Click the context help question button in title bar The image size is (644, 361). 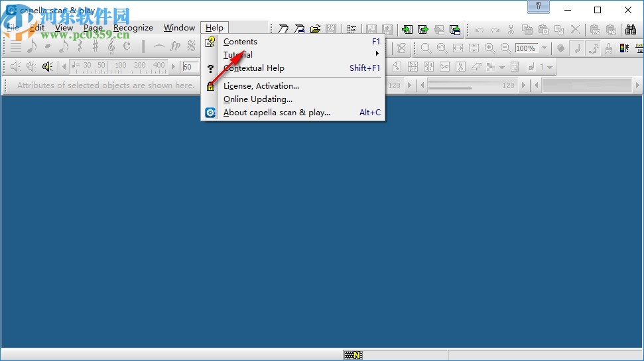coord(539,7)
